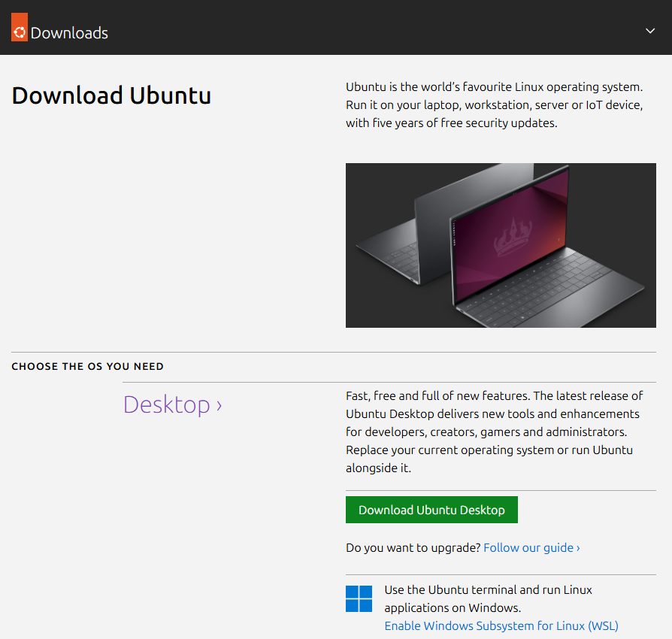This screenshot has height=639, width=672.
Task: Open the Follow our guide link
Action: point(531,548)
